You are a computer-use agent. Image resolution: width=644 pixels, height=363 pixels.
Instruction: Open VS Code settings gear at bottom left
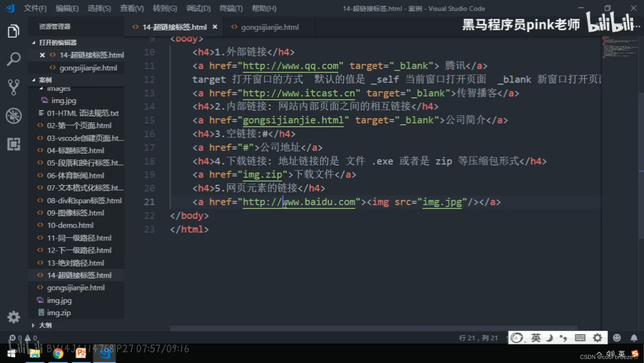[x=13, y=317]
